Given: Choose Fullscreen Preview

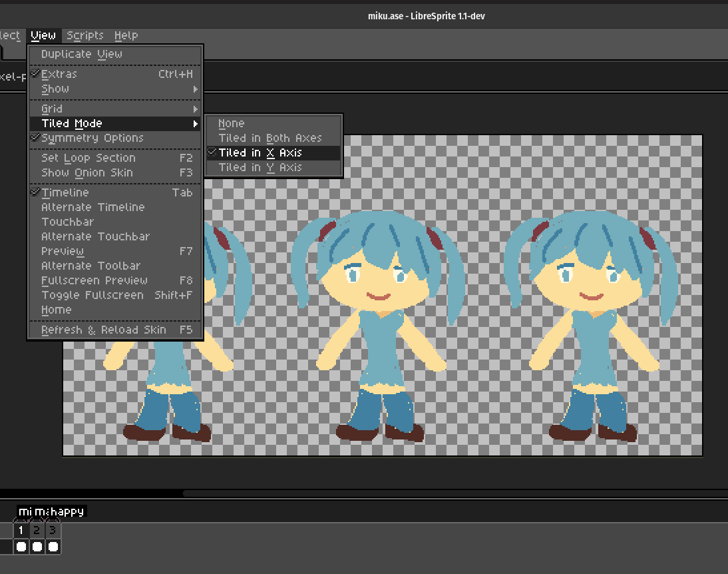Looking at the screenshot, I should 115,280.
